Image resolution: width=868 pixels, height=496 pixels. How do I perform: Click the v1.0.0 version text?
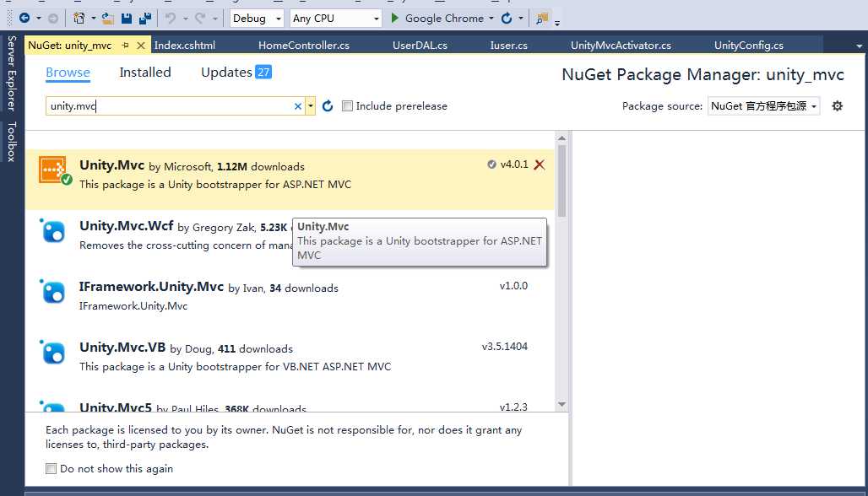pos(513,286)
